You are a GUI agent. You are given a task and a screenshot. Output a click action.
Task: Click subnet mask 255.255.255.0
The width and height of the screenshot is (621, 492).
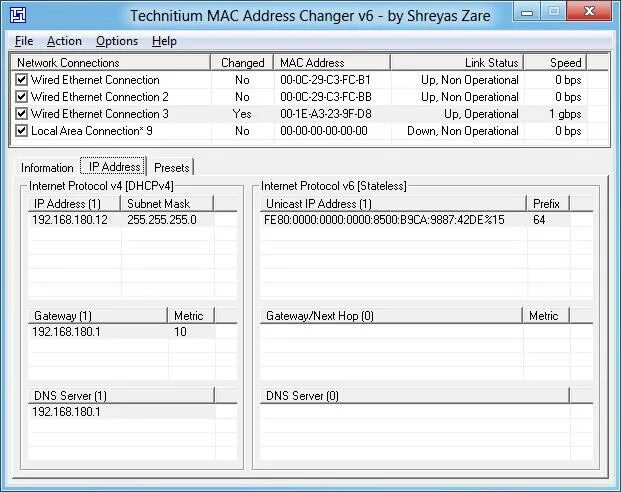click(x=162, y=219)
